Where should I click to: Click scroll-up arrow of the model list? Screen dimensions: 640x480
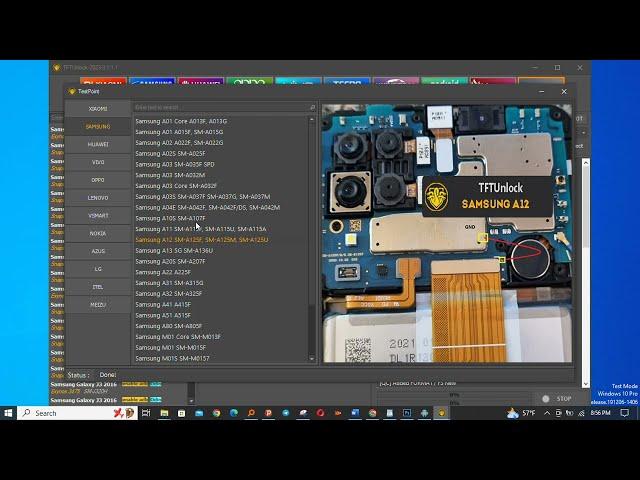[312, 119]
